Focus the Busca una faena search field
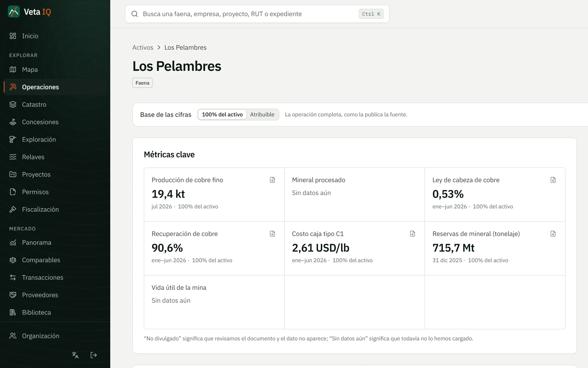 [x=257, y=14]
